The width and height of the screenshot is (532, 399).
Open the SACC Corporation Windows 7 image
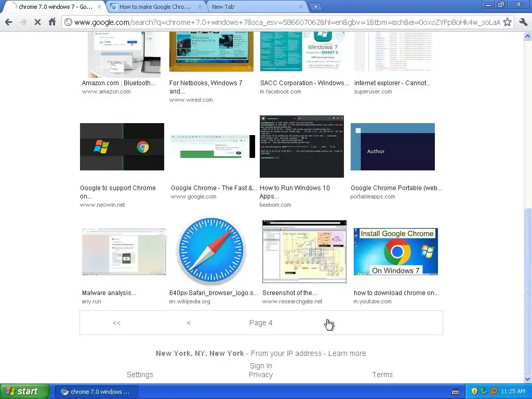(302, 51)
